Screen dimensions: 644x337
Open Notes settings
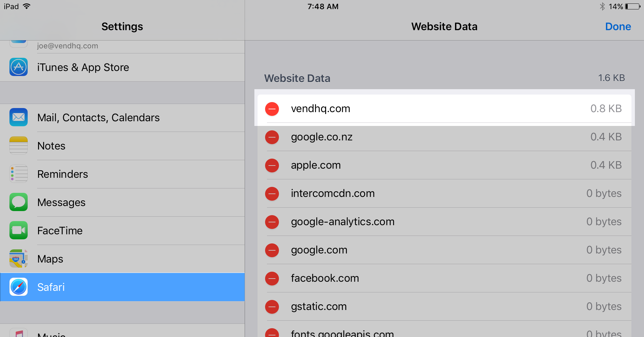[122, 146]
